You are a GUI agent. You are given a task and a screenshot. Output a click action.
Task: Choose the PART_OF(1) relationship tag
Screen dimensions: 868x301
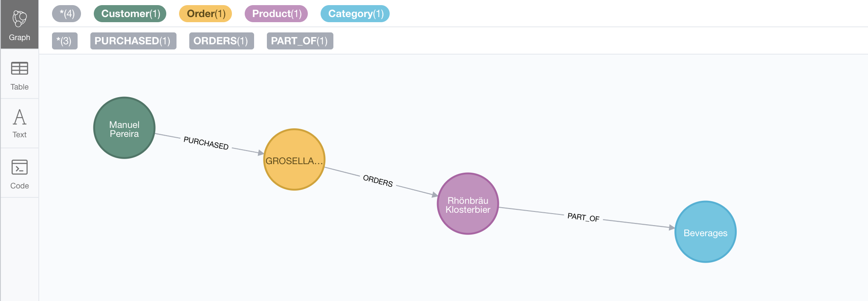click(x=300, y=41)
